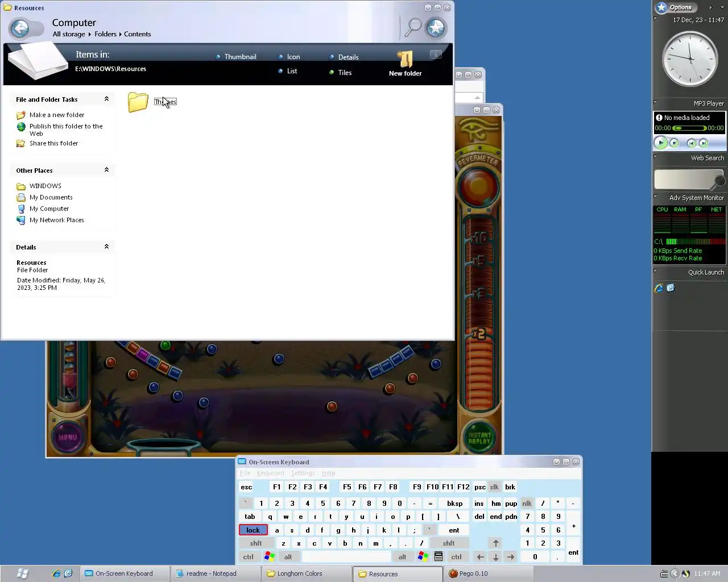The height and width of the screenshot is (582, 728).
Task: Click Share this folder task
Action: click(x=54, y=143)
